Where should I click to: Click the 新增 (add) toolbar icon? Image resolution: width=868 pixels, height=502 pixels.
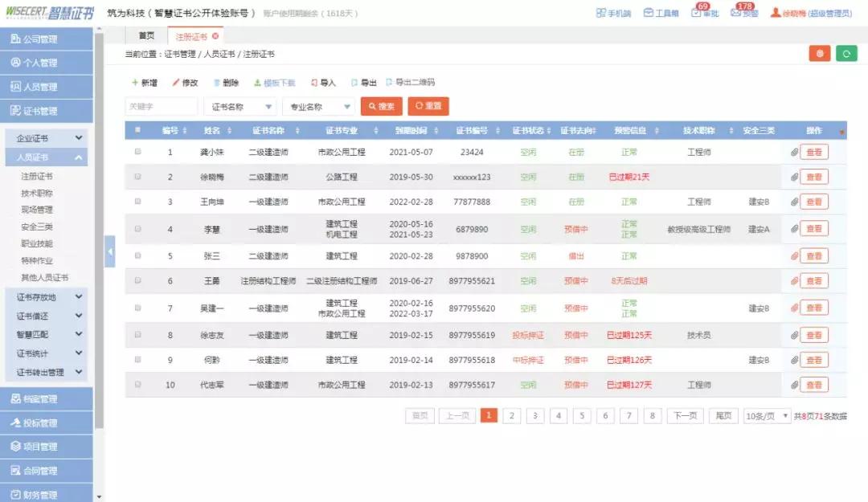pos(134,83)
